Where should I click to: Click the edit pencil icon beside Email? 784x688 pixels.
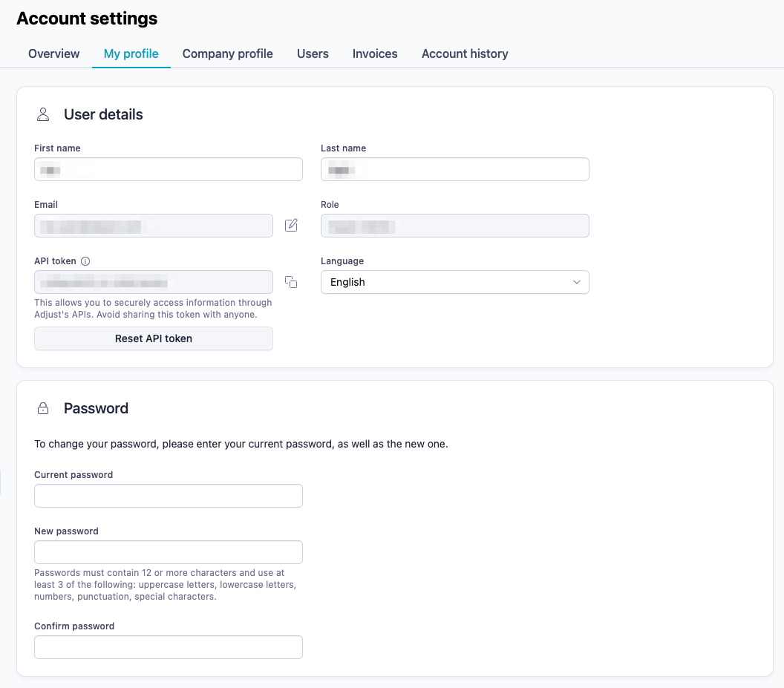(291, 225)
